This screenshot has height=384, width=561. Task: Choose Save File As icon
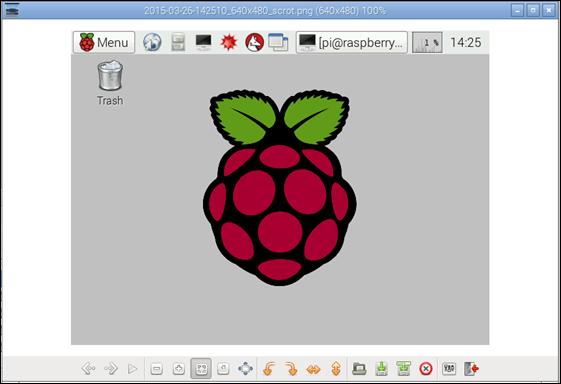pyautogui.click(x=404, y=368)
